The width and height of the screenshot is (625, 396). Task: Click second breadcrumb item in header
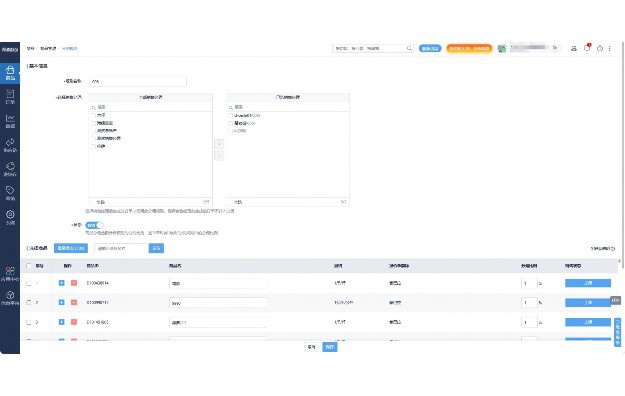(x=48, y=48)
